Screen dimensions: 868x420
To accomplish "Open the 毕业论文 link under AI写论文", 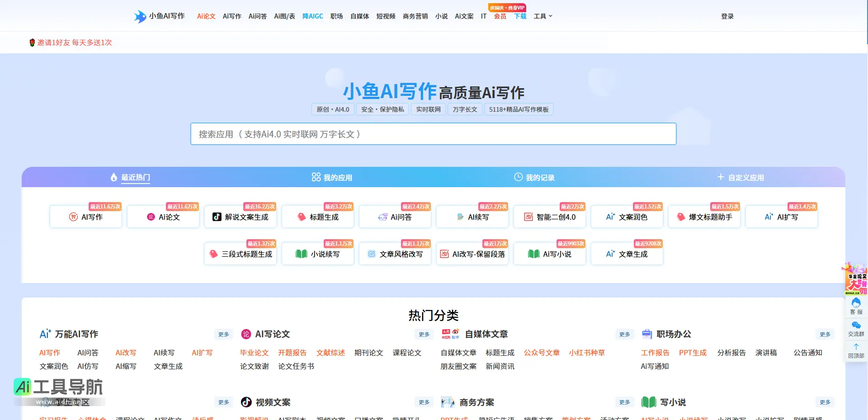I will tap(255, 353).
